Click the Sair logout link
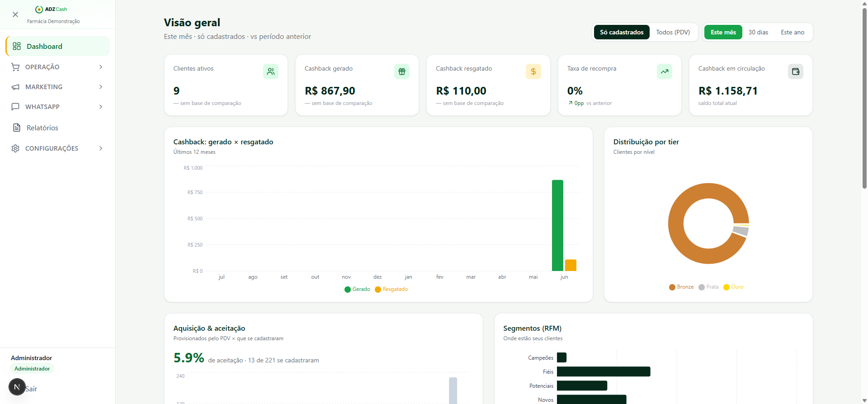The image size is (868, 404). (31, 389)
